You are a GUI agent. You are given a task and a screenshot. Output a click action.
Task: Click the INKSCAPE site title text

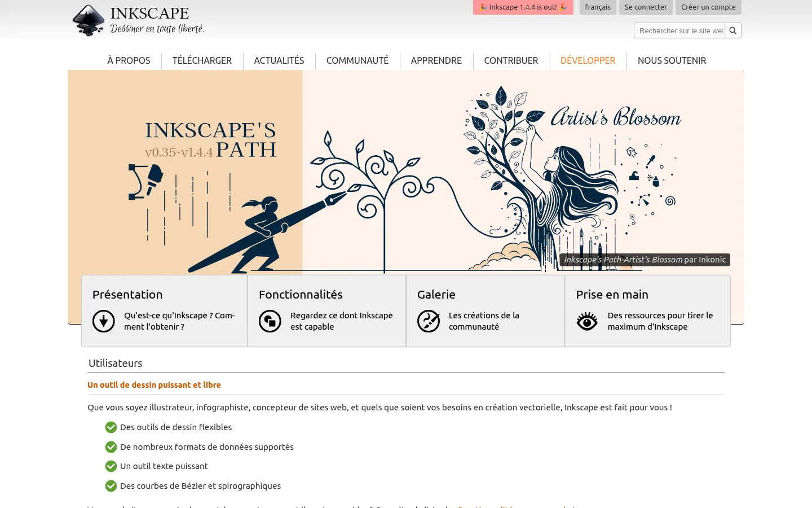point(149,13)
